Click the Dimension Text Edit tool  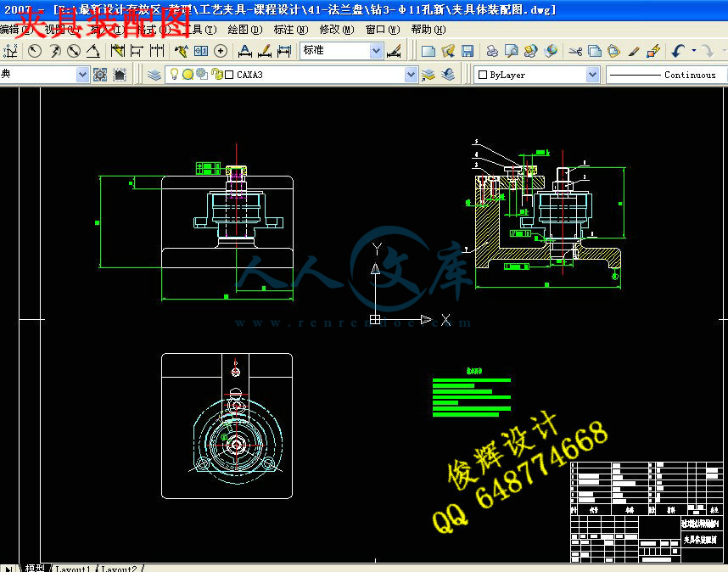(264, 51)
